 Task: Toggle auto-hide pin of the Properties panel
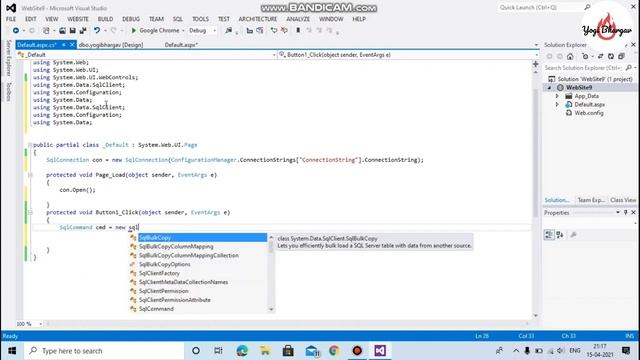click(x=626, y=213)
